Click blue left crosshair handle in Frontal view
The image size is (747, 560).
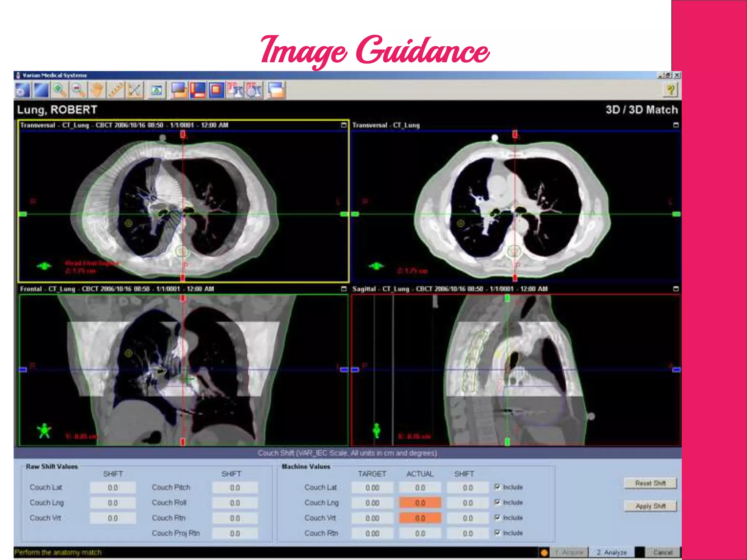point(23,370)
